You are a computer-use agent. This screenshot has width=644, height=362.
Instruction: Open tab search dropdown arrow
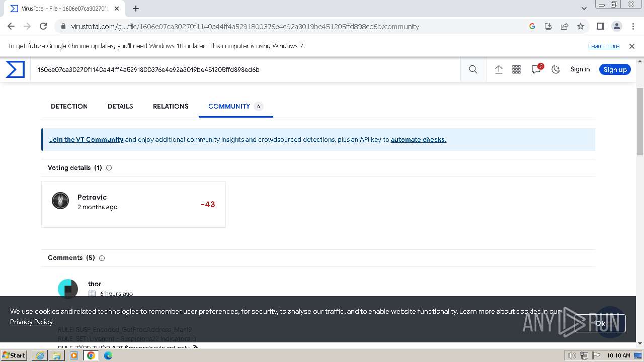click(x=584, y=9)
